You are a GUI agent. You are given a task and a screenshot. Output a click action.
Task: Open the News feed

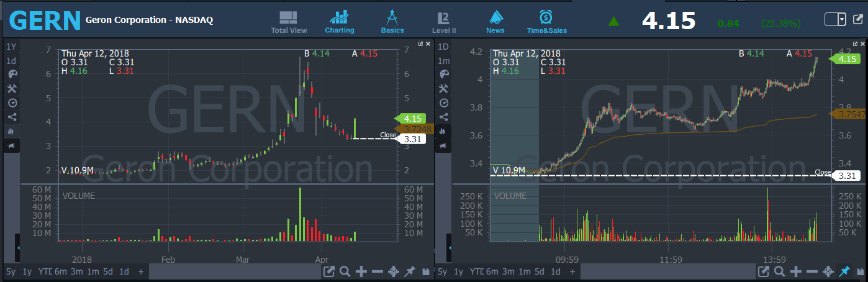(x=496, y=22)
